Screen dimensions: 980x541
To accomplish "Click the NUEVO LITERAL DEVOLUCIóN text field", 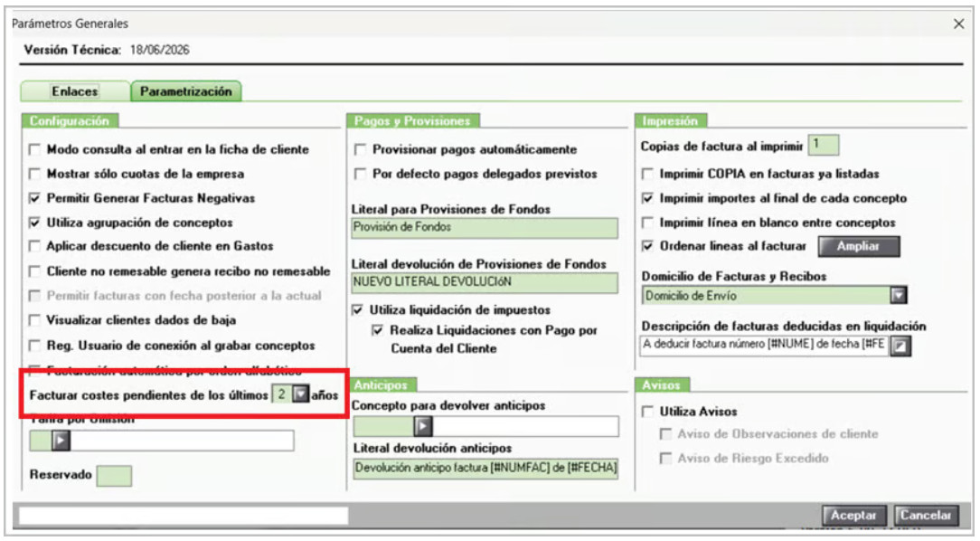I will (x=485, y=282).
